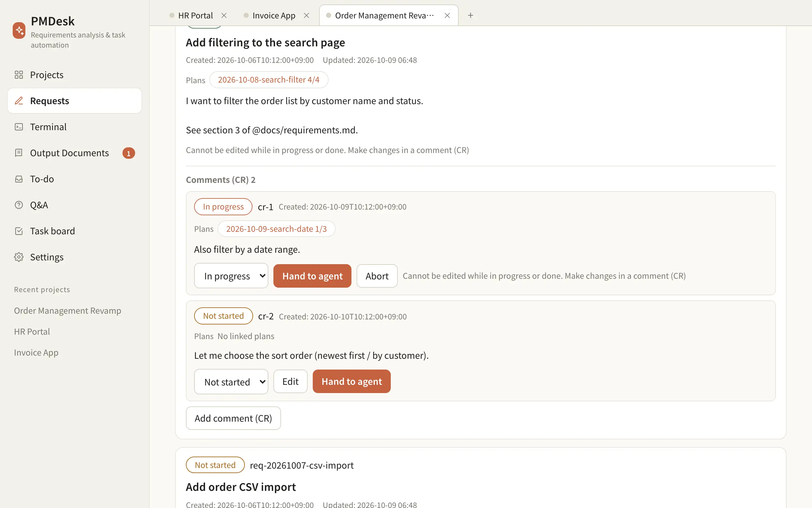Open recent project Invoice App
The height and width of the screenshot is (508, 812).
tap(36, 352)
